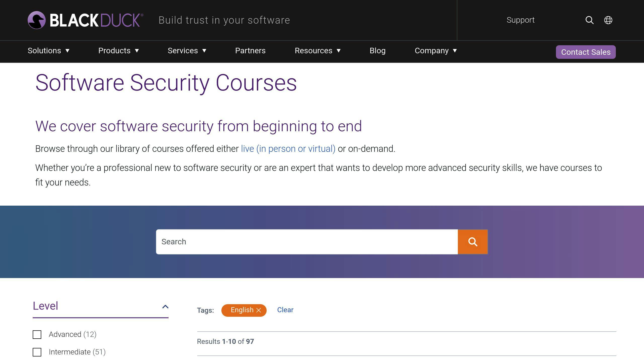Expand the Solutions menu
644x362 pixels.
[x=49, y=51]
